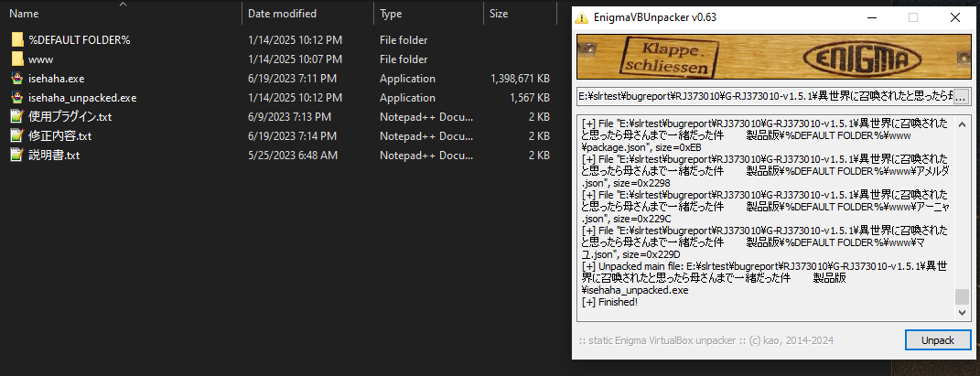The height and width of the screenshot is (376, 980).
Task: Select the %DEFAULT FOLDER% folder icon
Action: (16, 40)
